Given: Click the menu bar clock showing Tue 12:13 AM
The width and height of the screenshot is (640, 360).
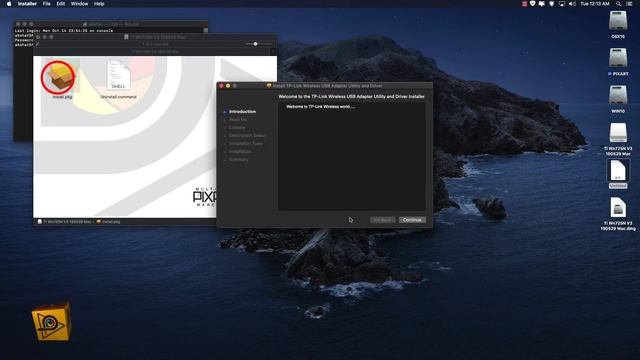Looking at the screenshot, I should coord(595,4).
